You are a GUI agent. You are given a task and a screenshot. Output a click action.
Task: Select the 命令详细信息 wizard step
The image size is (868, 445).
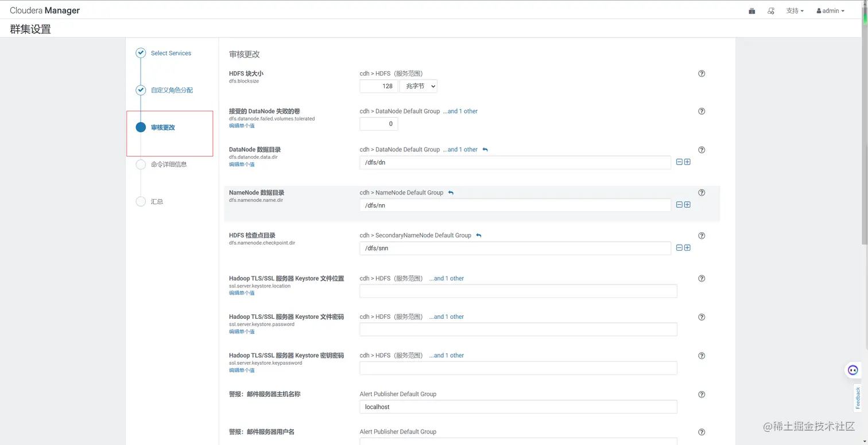[169, 164]
